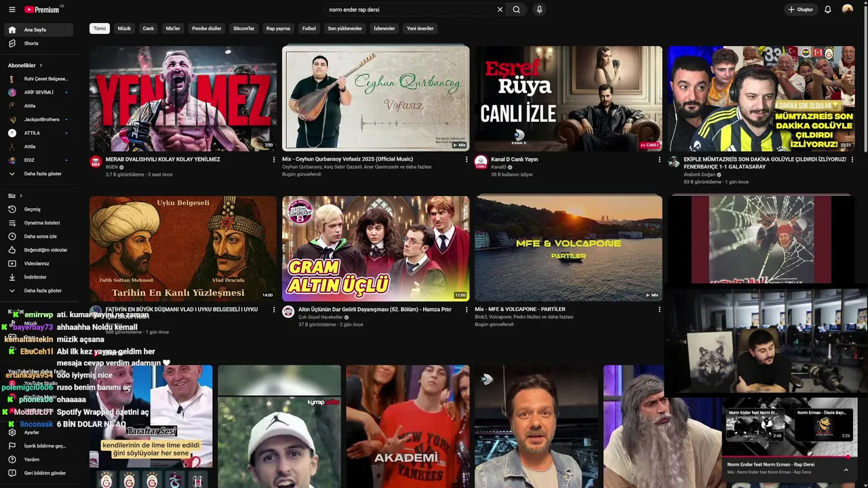Viewport: 868px width, 488px height.
Task: Select the Son yüklenenler filter chip
Action: 345,28
